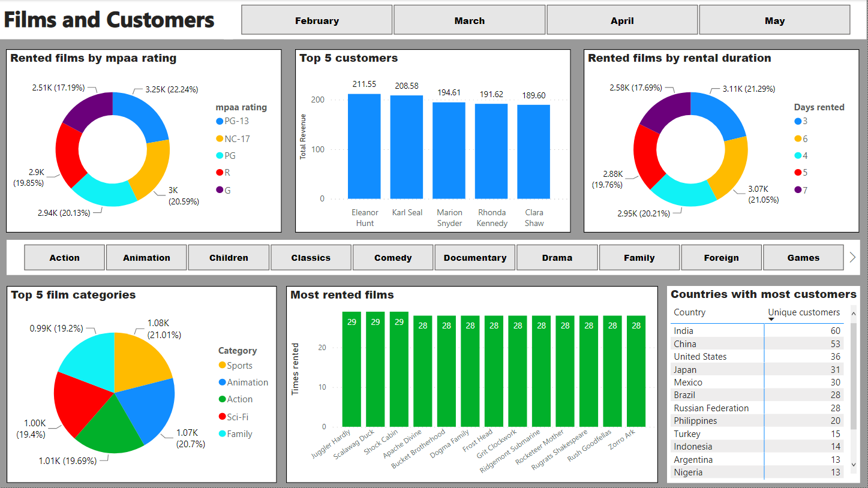Filter by the Action category

click(64, 257)
